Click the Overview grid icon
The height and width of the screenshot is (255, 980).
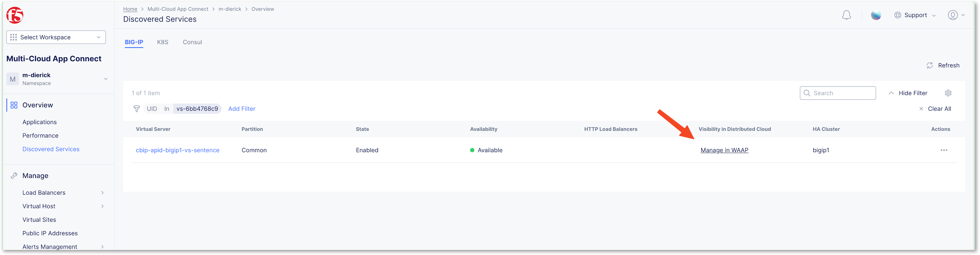(x=14, y=105)
